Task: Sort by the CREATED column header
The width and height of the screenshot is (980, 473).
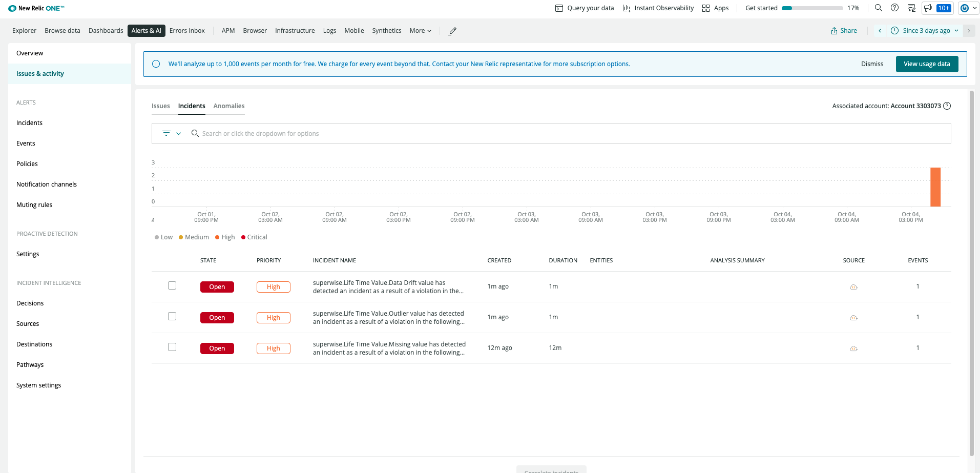Action: (x=499, y=260)
